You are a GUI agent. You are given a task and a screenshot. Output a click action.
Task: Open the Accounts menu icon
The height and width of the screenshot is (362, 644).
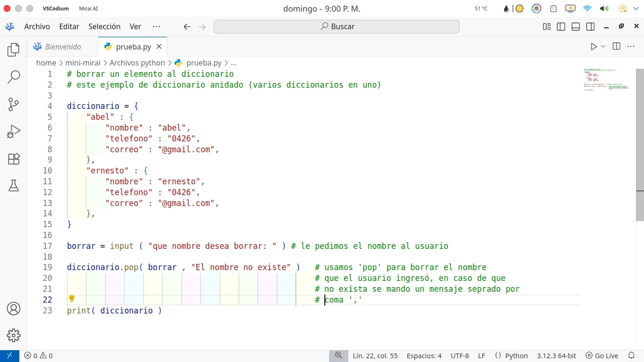click(x=14, y=309)
